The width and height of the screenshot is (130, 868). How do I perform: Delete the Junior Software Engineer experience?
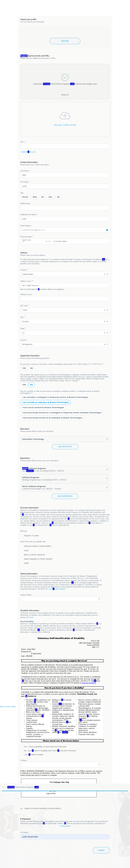(x=107, y=469)
